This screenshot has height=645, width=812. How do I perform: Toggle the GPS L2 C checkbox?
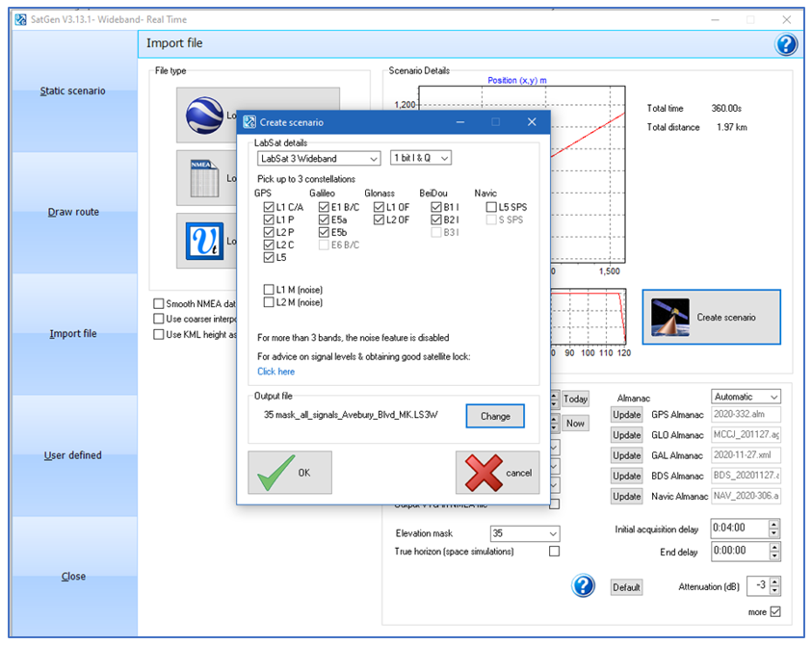pyautogui.click(x=269, y=245)
